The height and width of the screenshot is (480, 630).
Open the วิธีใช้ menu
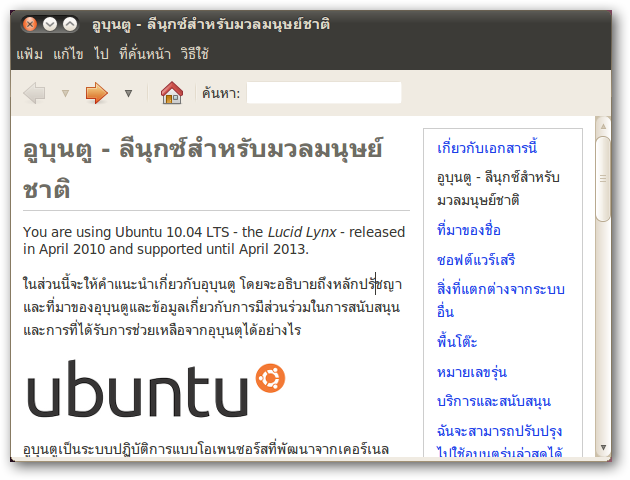click(195, 53)
